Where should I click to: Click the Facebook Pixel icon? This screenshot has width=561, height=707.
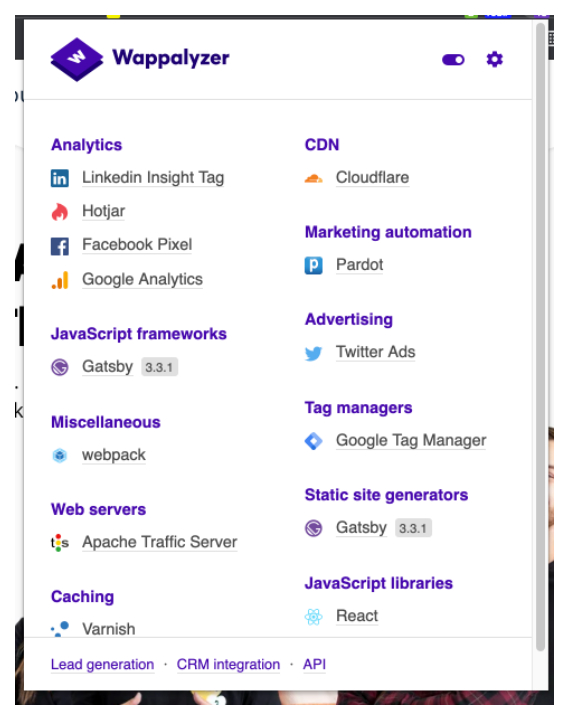coord(60,246)
